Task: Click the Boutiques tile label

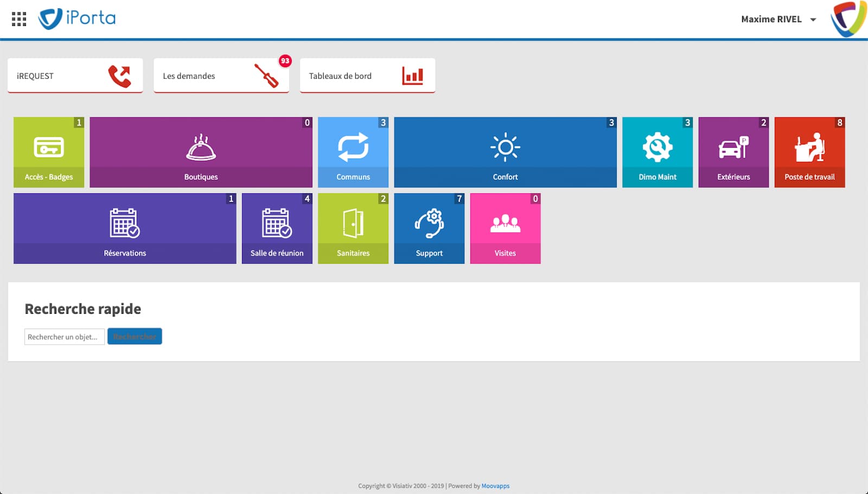Action: [201, 177]
